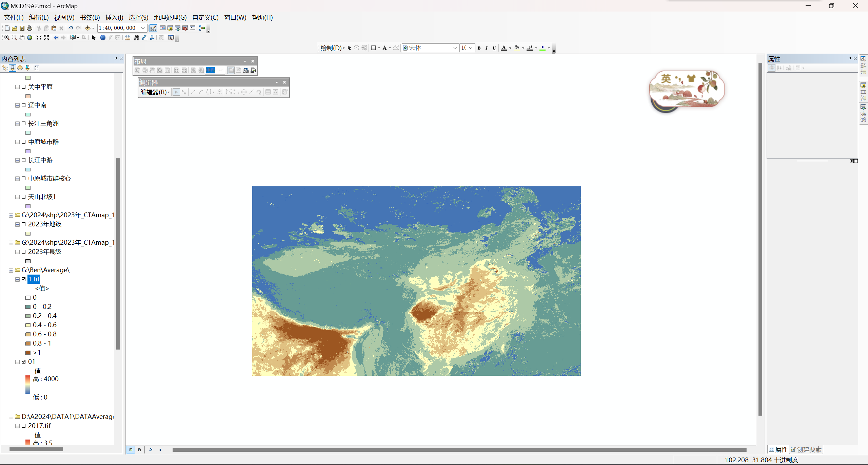The width and height of the screenshot is (868, 465).
Task: Open the 视图(V) menu
Action: [64, 17]
